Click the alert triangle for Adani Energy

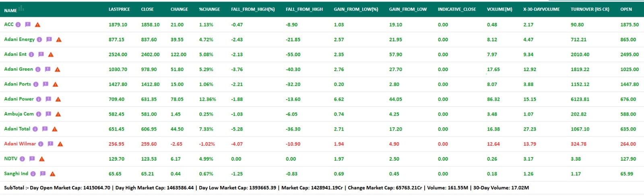click(59, 39)
